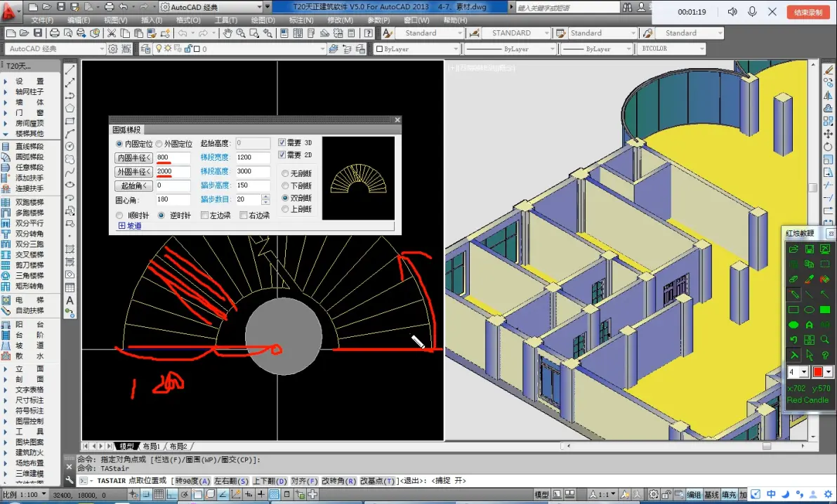Choose the 外圆定位 radio option
Image resolution: width=837 pixels, height=504 pixels.
(159, 144)
